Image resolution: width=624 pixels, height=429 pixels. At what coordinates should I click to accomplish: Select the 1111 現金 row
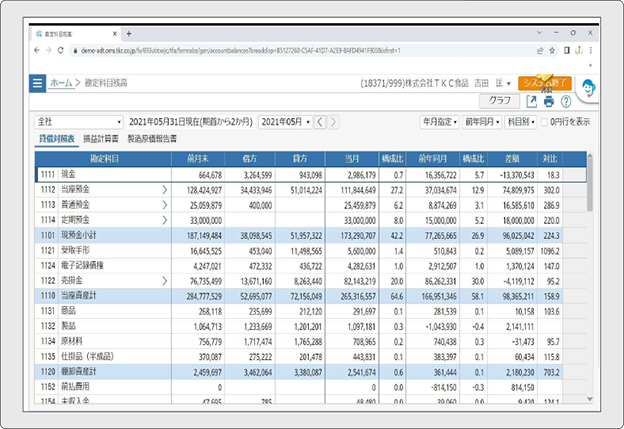tap(312, 175)
